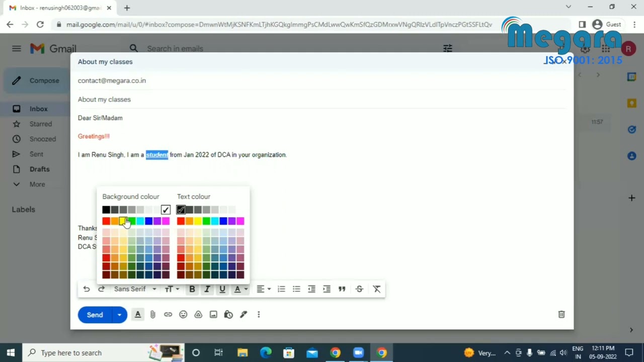Image resolution: width=644 pixels, height=362 pixels.
Task: Toggle italic formatting
Action: [x=207, y=289]
